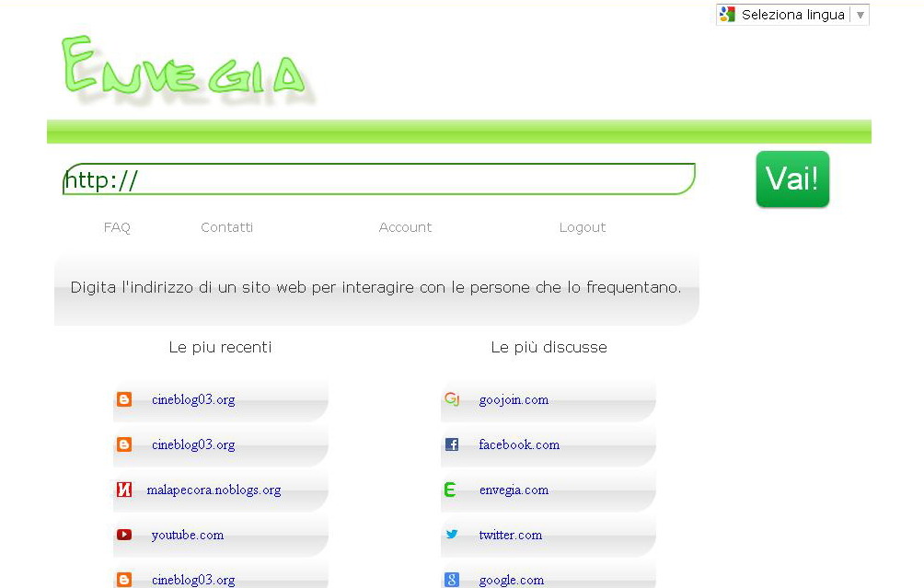This screenshot has height=588, width=924.
Task: Select Logout to sign out
Action: pyautogui.click(x=583, y=227)
